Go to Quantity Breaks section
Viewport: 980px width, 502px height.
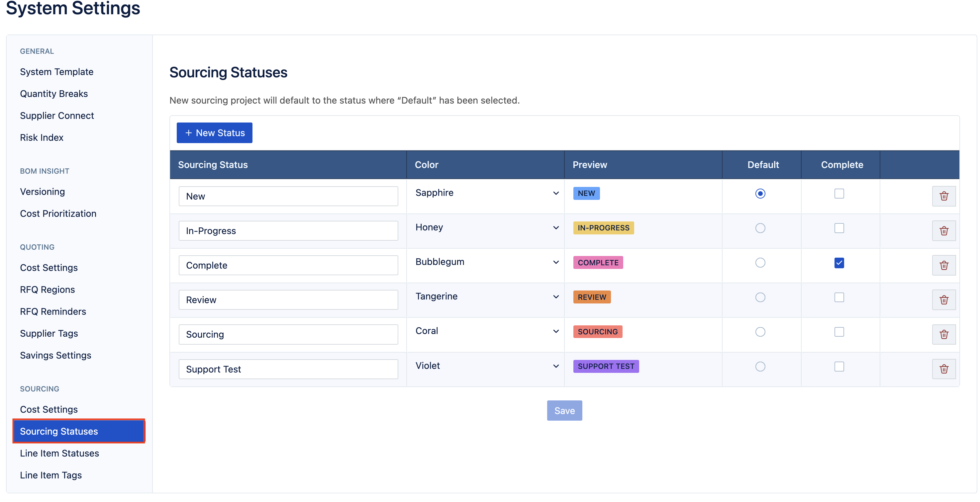coord(53,94)
